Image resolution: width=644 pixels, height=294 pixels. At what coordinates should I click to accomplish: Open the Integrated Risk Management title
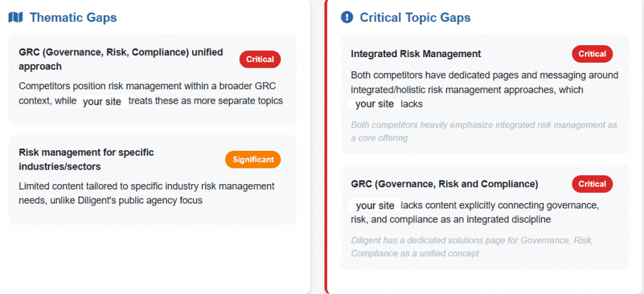[416, 54]
